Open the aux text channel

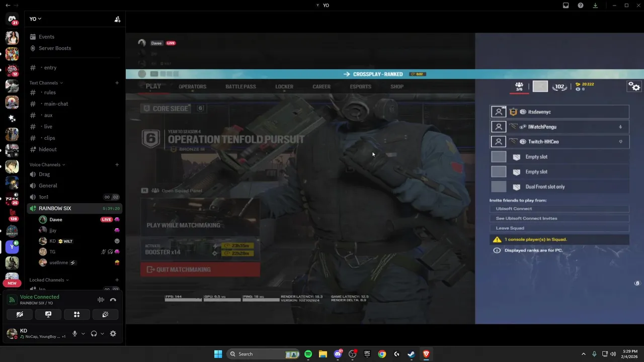tap(74, 115)
